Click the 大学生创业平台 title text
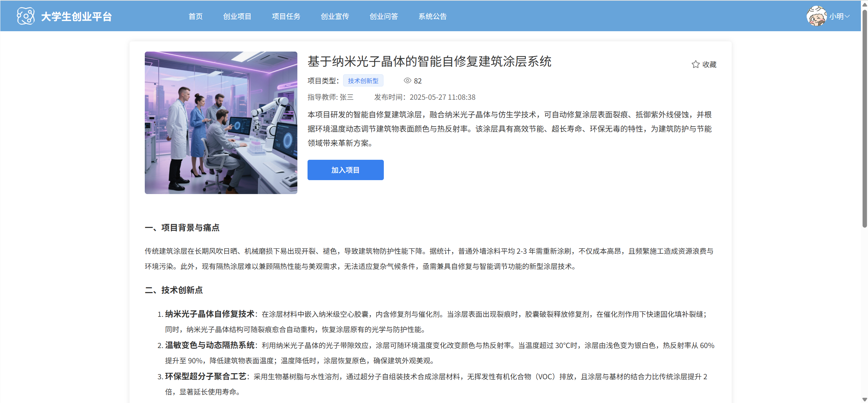 76,16
